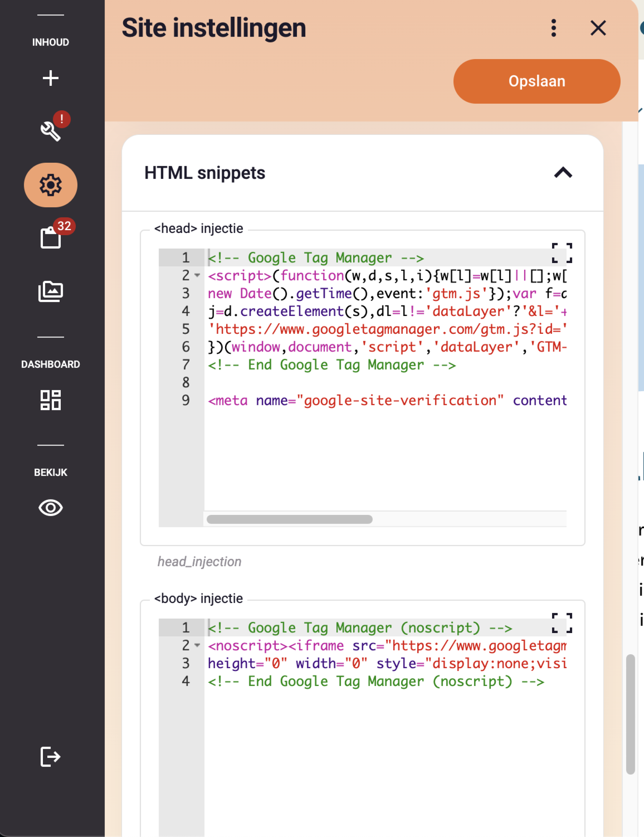Screen dimensions: 644x837
Task: Open the dashboard grid icon
Action: pos(51,400)
